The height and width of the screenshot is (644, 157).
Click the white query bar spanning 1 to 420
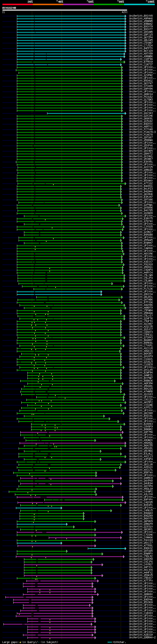coord(65,10)
